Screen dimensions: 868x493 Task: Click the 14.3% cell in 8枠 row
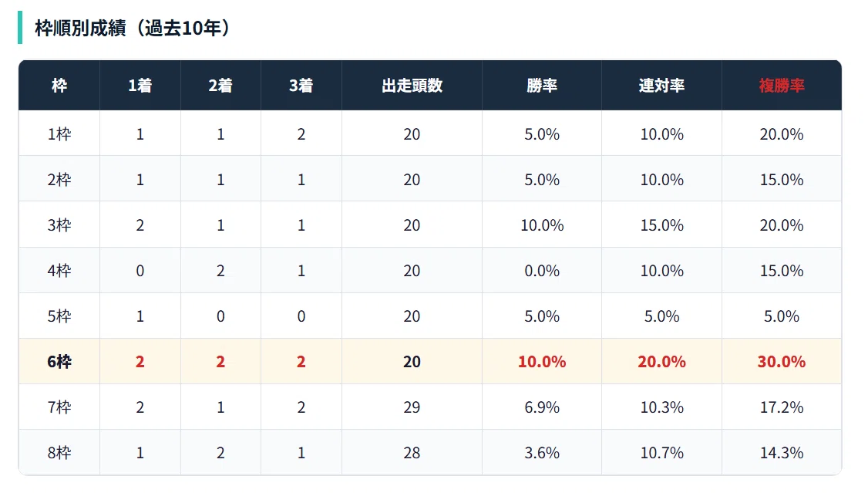pyautogui.click(x=782, y=453)
